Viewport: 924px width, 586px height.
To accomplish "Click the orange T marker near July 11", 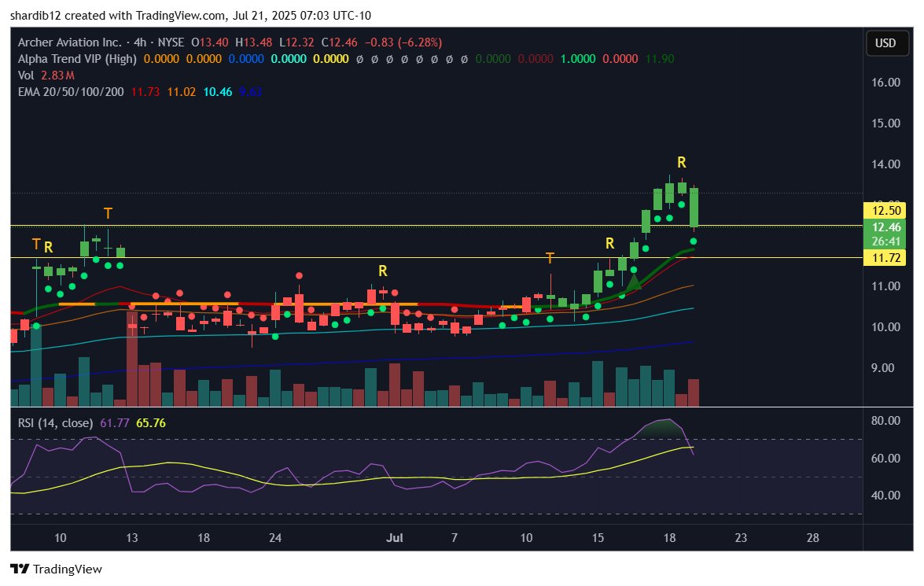I will point(550,258).
